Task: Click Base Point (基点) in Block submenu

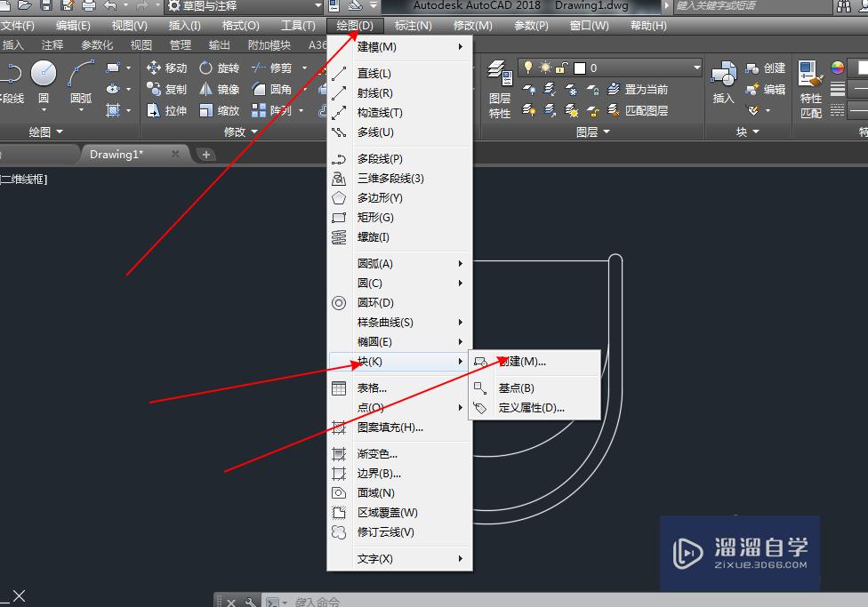Action: coord(534,387)
